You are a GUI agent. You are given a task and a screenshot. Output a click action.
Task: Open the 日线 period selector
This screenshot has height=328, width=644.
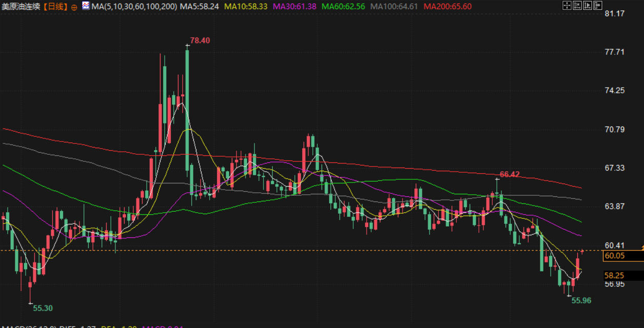pyautogui.click(x=55, y=7)
